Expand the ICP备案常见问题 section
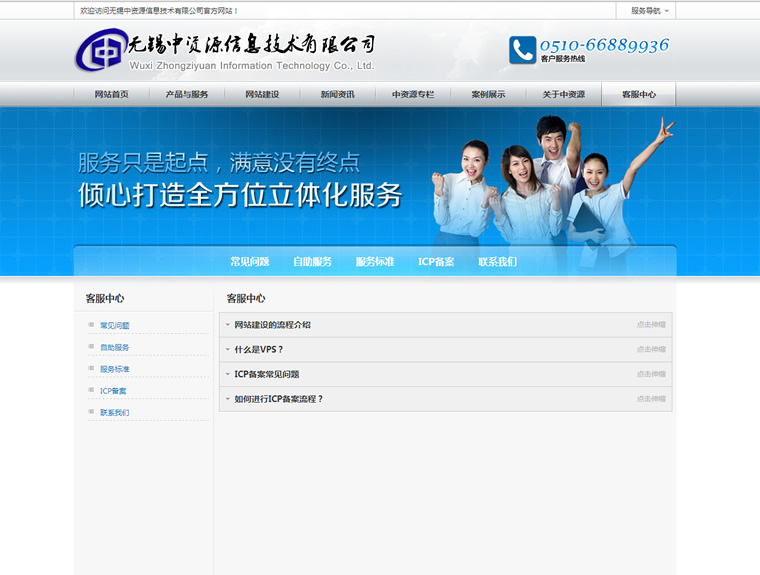The height and width of the screenshot is (575, 760). pyautogui.click(x=266, y=374)
